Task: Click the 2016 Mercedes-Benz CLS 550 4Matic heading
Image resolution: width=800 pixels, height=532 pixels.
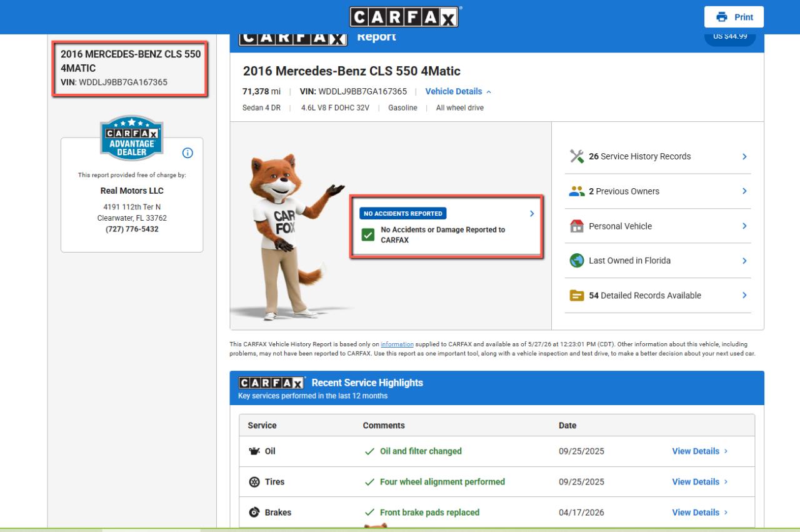Action: pos(351,71)
